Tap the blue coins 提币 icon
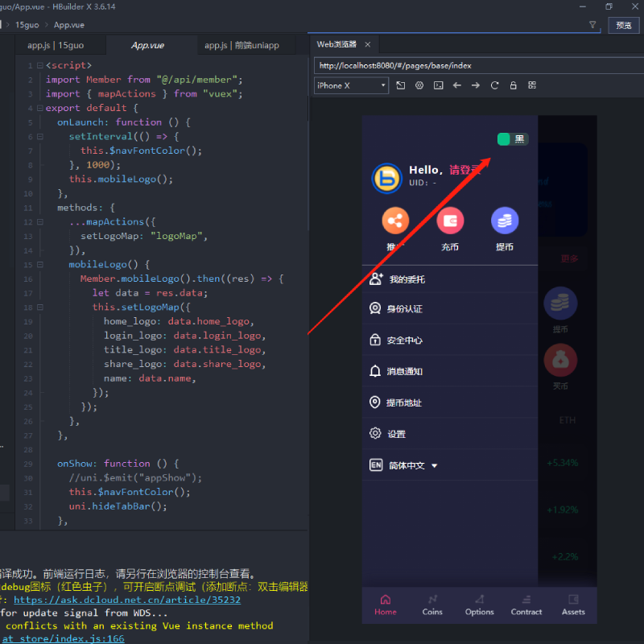Screen dimensions: 644x644 [505, 221]
